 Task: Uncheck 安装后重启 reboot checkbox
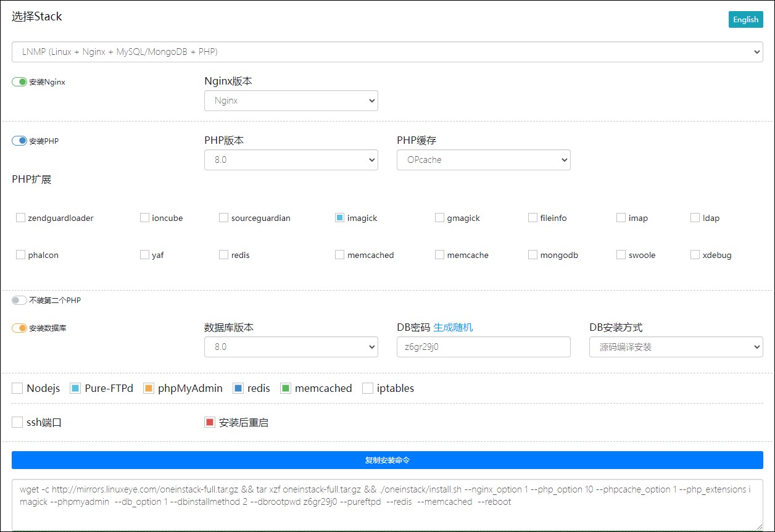tap(209, 423)
